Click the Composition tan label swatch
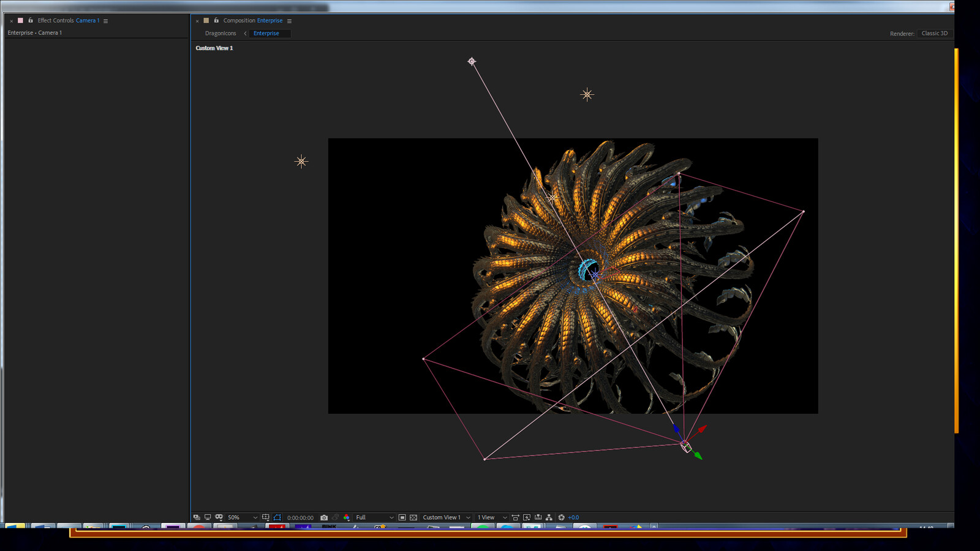Viewport: 980px width, 551px height. click(x=206, y=20)
